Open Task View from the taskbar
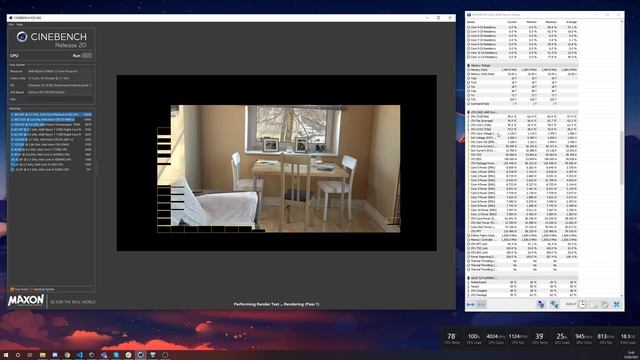 [x=30, y=355]
